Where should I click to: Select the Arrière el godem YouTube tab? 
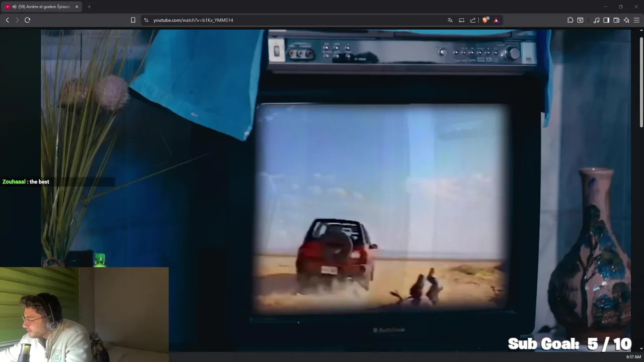[42, 7]
